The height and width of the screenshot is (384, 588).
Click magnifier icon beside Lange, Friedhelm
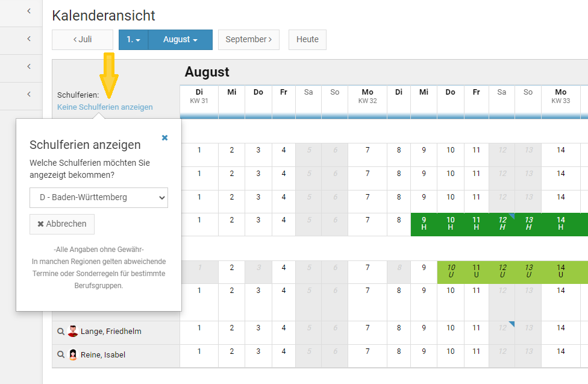61,331
